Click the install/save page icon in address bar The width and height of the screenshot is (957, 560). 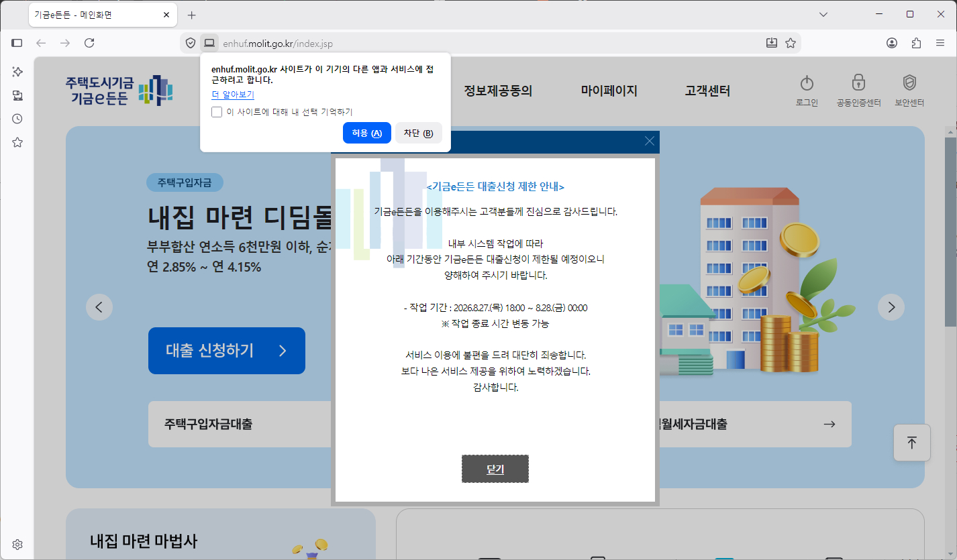pyautogui.click(x=772, y=43)
